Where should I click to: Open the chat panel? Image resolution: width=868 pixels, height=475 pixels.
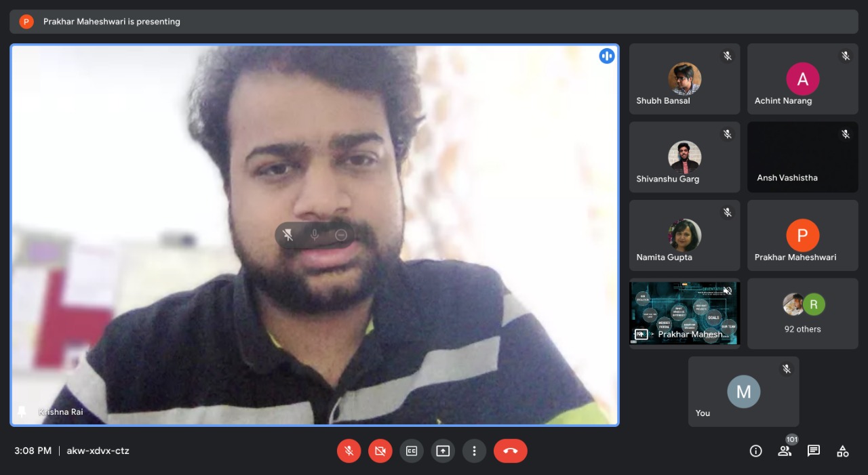point(814,451)
